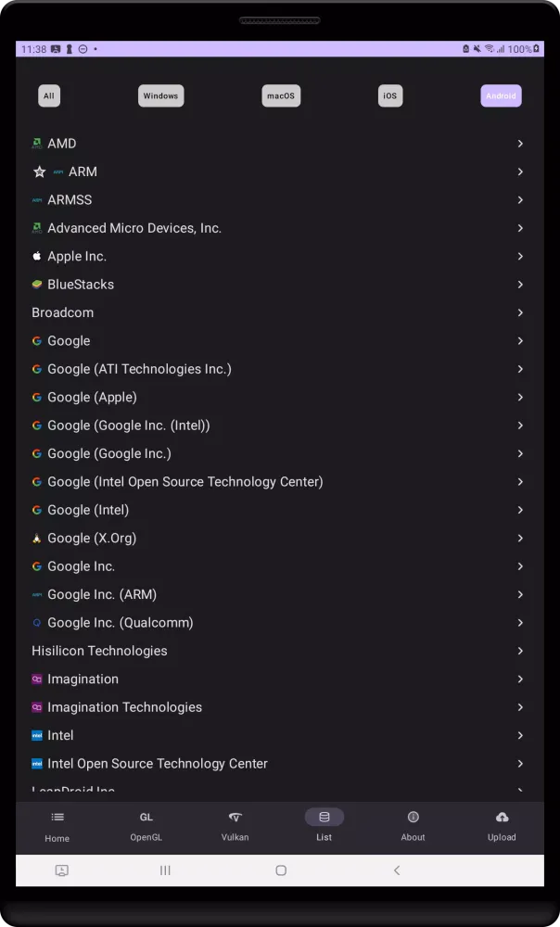Select the macOS filter chip
This screenshot has height=927, width=560.
point(281,95)
